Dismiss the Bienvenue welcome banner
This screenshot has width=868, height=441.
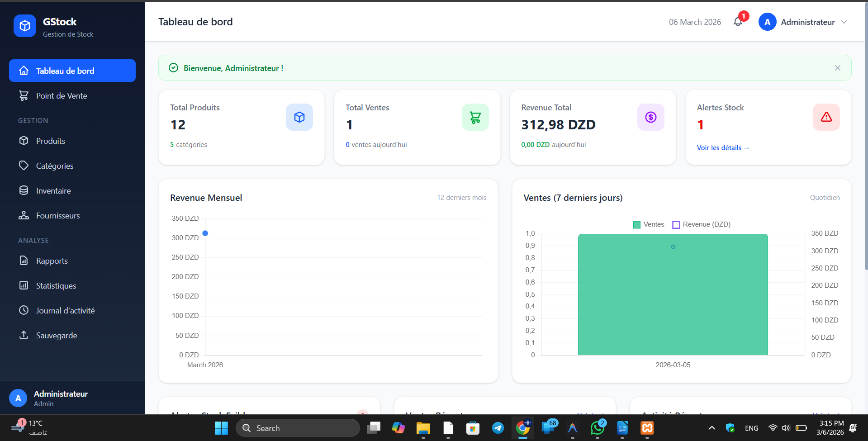click(x=837, y=68)
